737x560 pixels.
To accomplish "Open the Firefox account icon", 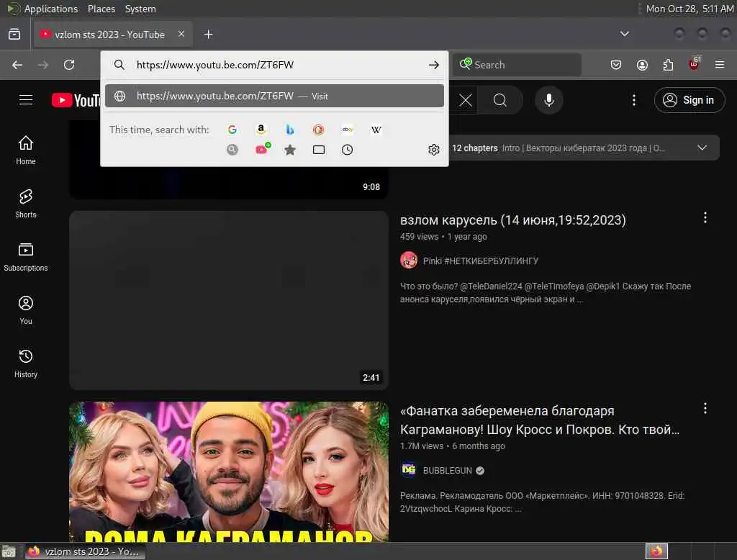I will 642,65.
